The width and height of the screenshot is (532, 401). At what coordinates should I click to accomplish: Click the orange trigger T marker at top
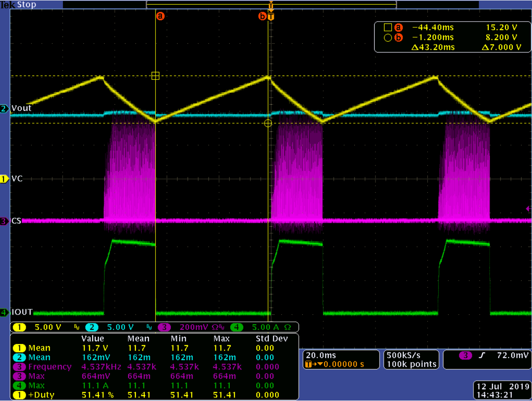pos(271,17)
